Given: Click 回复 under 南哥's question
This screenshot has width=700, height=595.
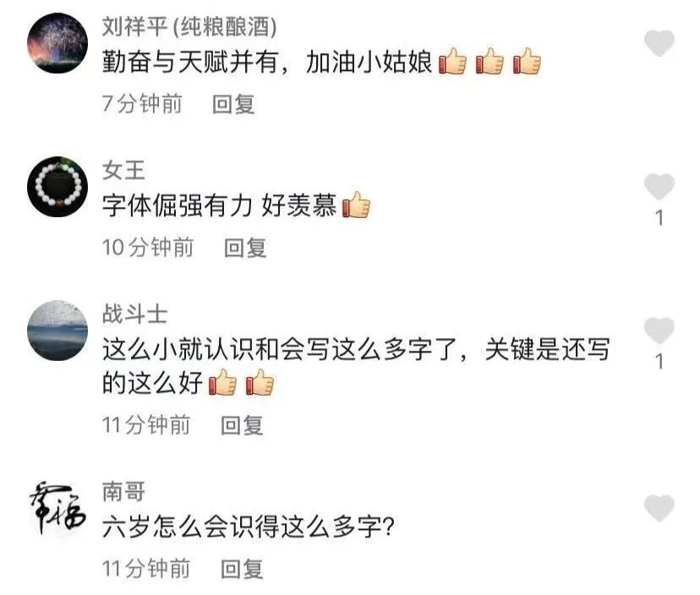Looking at the screenshot, I should [x=242, y=569].
